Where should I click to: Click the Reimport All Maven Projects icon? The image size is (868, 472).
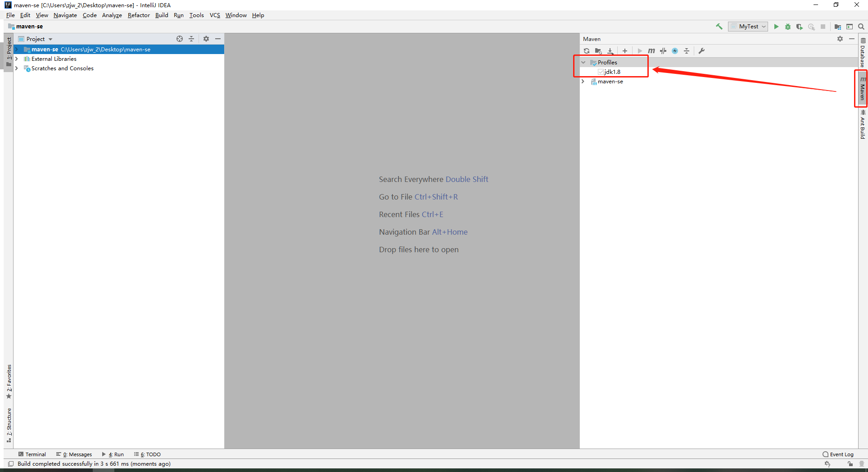click(x=586, y=51)
